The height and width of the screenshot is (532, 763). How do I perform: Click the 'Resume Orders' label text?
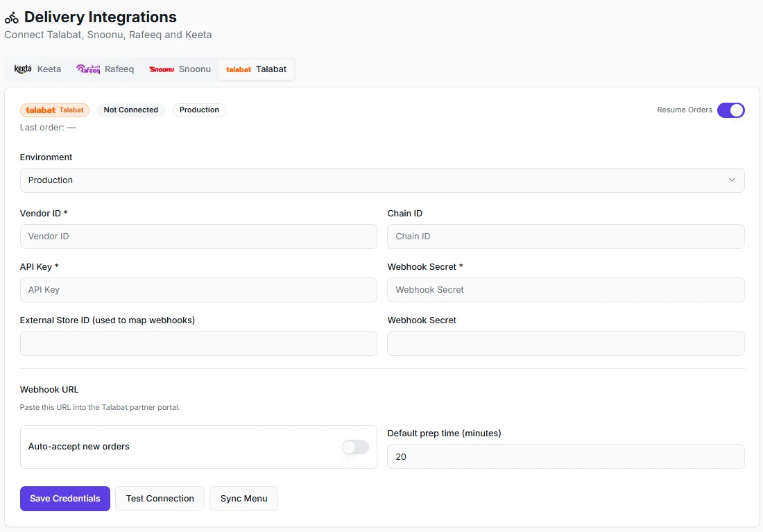[685, 110]
